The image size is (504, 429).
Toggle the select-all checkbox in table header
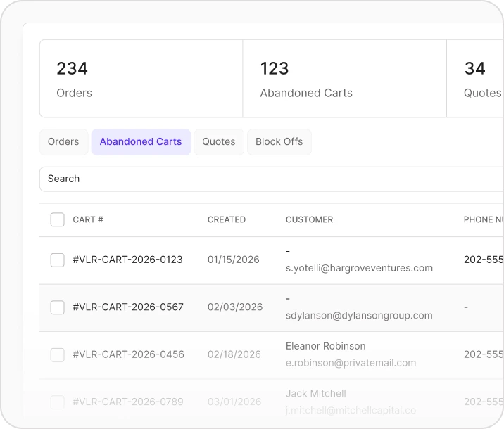[57, 219]
